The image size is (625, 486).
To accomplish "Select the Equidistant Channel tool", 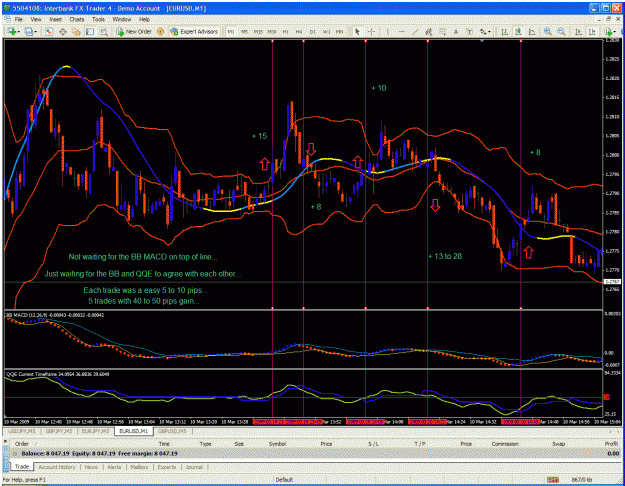I will click(x=428, y=31).
